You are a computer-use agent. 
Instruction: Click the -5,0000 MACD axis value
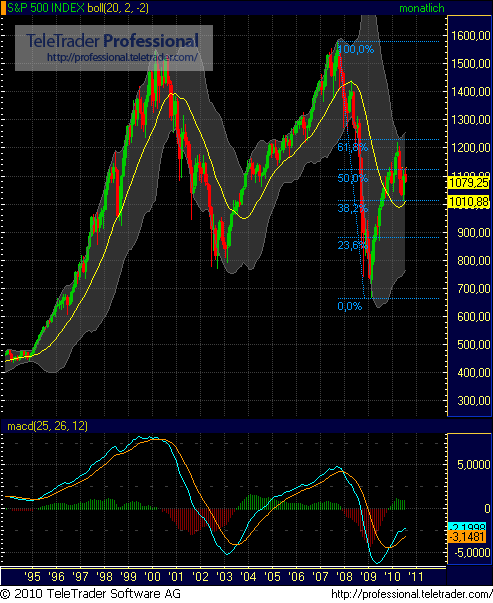point(472,553)
